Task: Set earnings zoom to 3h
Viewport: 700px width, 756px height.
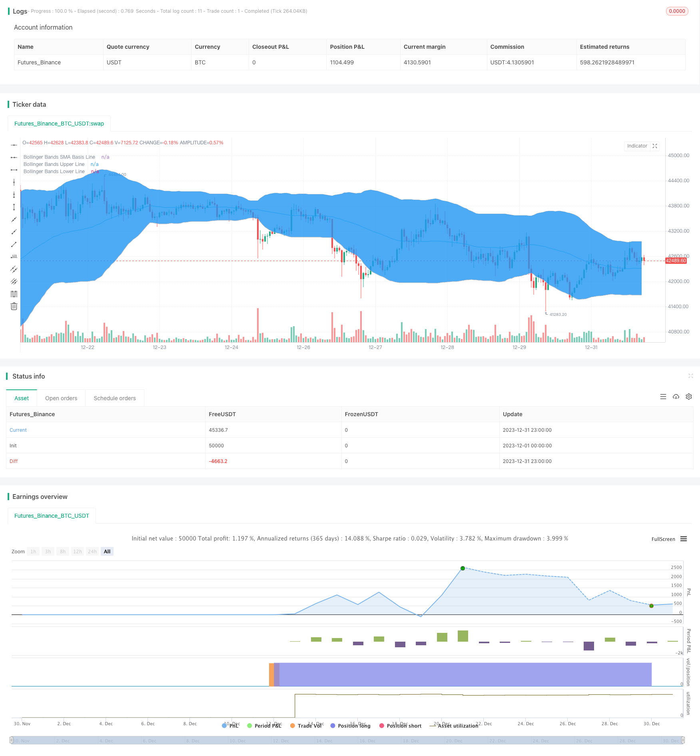Action: (x=48, y=551)
